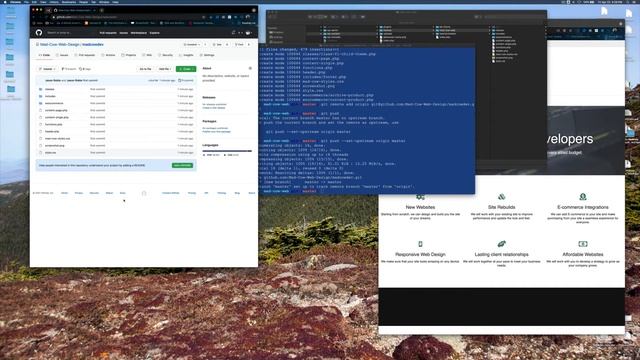This screenshot has height=360, width=640.
Task: Open the branches count link
Action: (69, 69)
